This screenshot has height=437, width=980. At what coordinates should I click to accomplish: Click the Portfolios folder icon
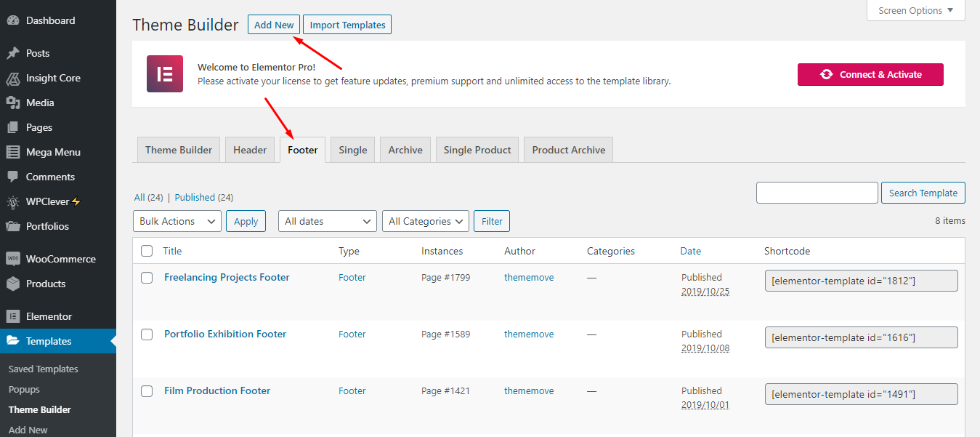(12, 226)
